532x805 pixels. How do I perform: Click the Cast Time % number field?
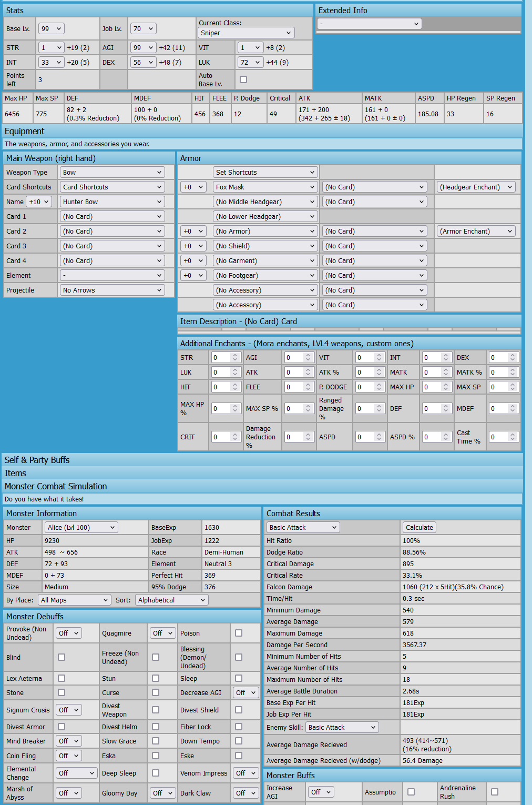(x=504, y=437)
